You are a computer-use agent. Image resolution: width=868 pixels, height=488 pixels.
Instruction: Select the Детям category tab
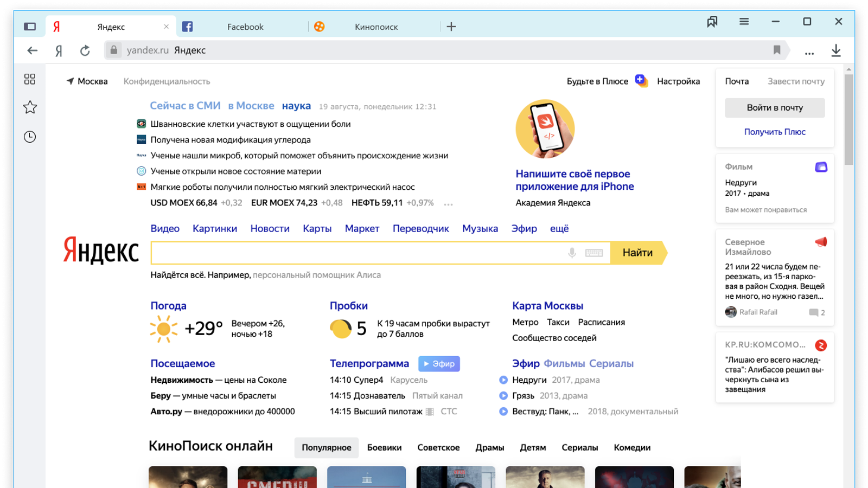click(x=533, y=448)
